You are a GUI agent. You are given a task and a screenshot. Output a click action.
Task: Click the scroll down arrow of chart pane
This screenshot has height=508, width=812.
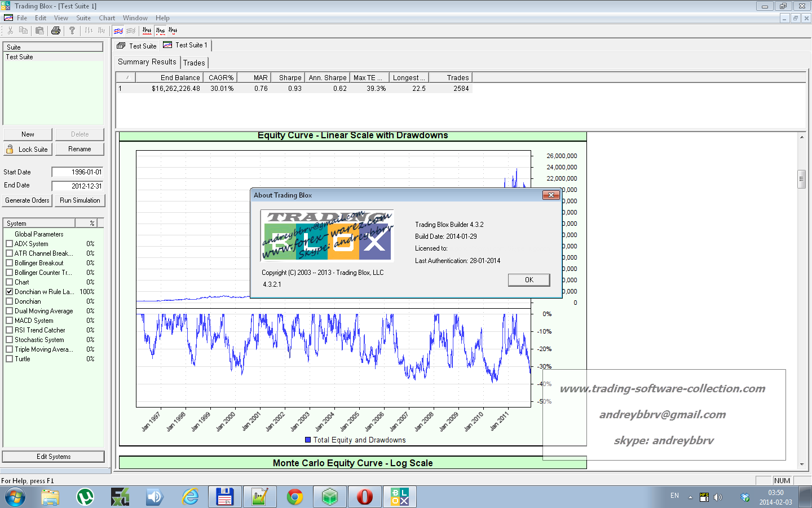point(802,465)
